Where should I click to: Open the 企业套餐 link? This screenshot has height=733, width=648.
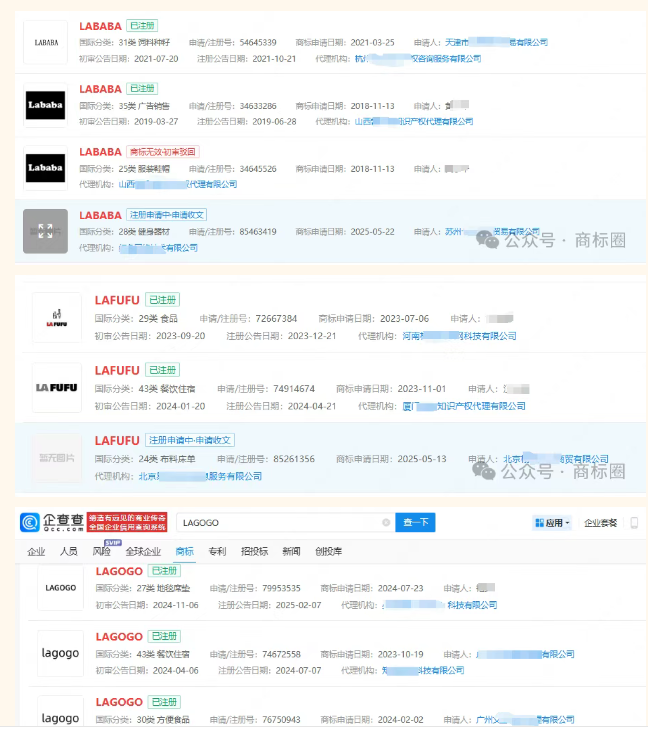pyautogui.click(x=600, y=523)
